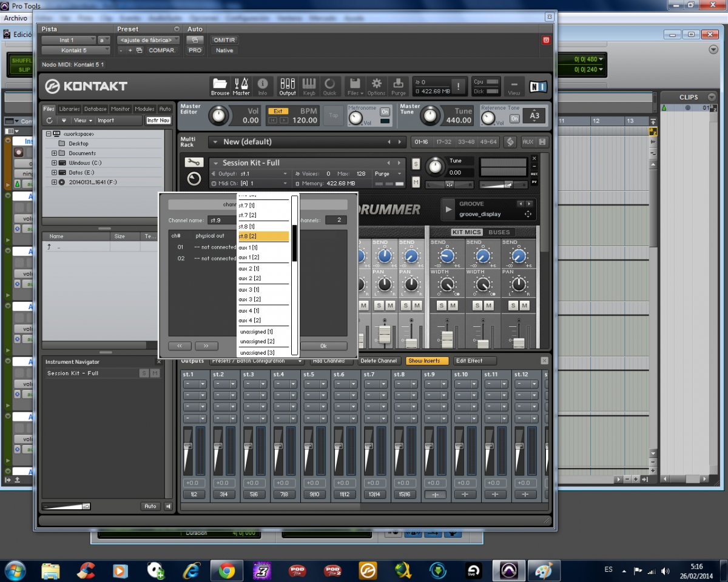This screenshot has width=728, height=582.
Task: Open Google Chrome from the taskbar
Action: (226, 570)
